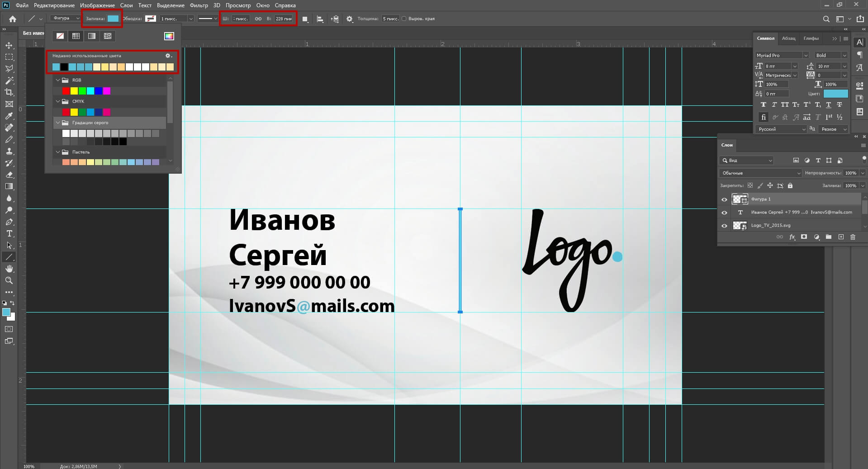
Task: Pick the Clone Stamp tool
Action: tap(9, 151)
